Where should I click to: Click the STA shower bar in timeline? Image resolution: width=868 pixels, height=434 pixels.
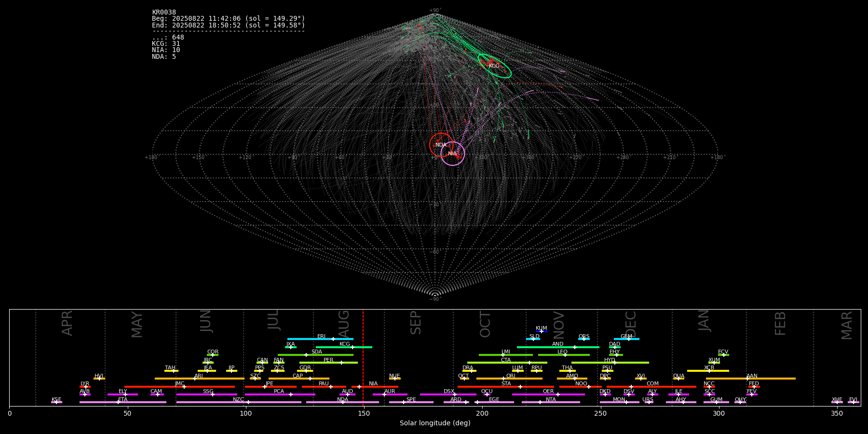point(506,387)
